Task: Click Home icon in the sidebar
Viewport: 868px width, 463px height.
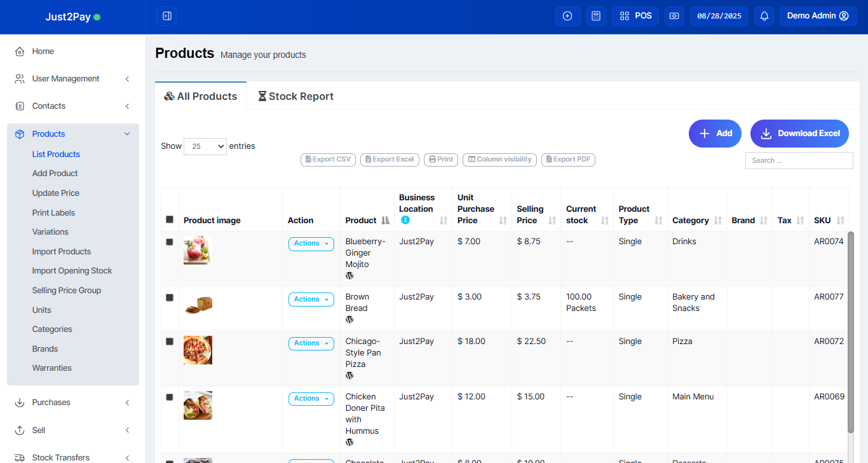Action: pyautogui.click(x=20, y=52)
